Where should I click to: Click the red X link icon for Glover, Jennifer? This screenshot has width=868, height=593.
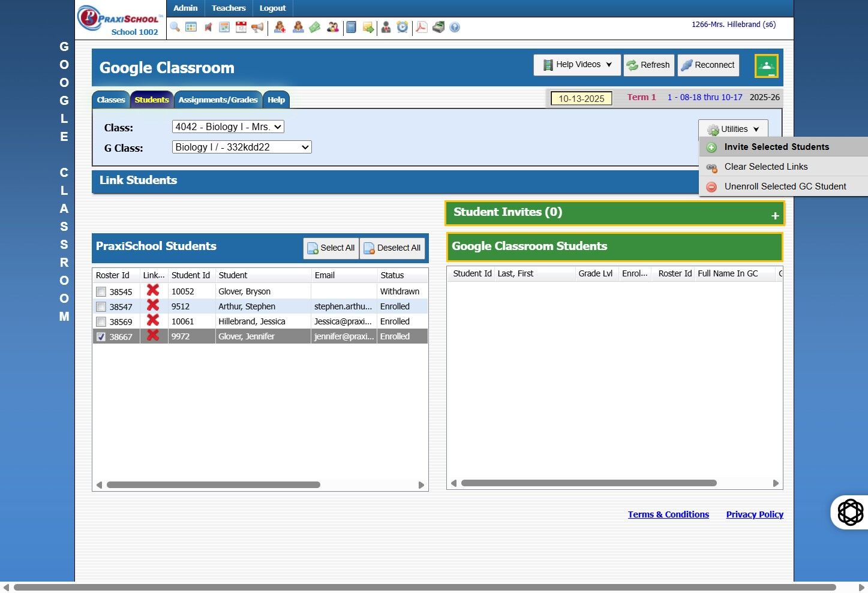coord(153,335)
